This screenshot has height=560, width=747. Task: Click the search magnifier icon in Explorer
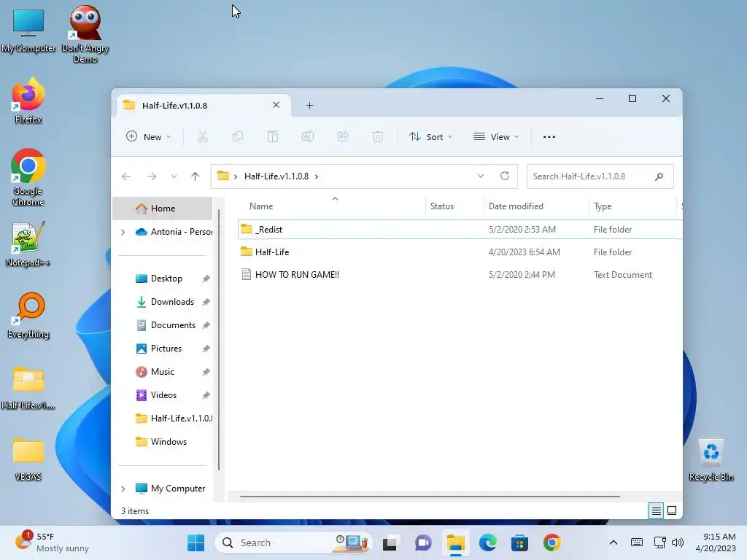coord(659,176)
